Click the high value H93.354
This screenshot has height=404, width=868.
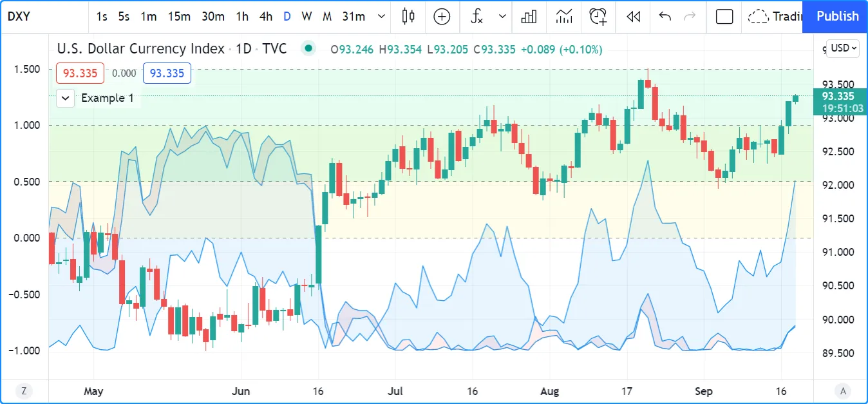[x=402, y=49]
